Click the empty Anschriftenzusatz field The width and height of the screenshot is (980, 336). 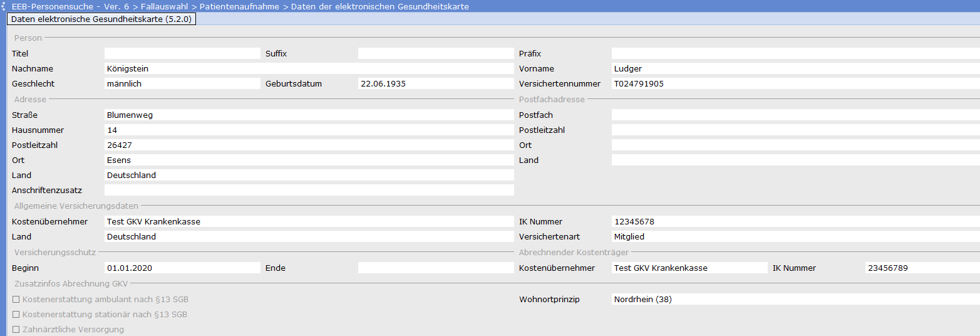tap(309, 191)
